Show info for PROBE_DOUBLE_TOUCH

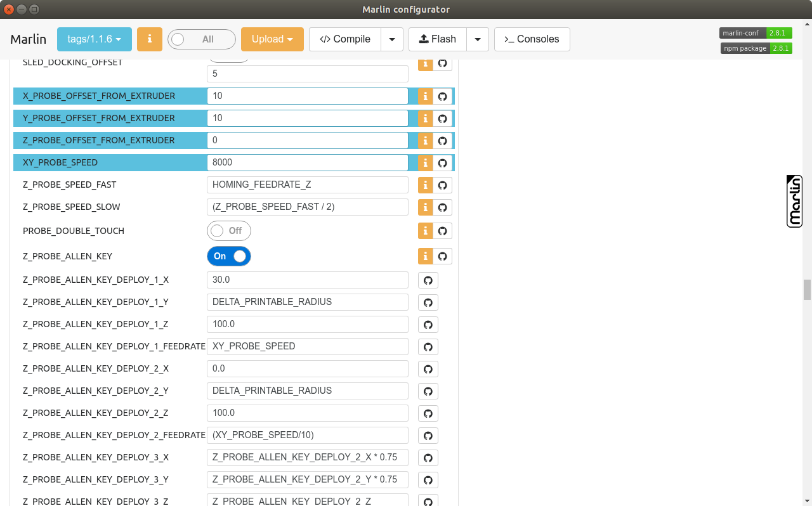[426, 231]
